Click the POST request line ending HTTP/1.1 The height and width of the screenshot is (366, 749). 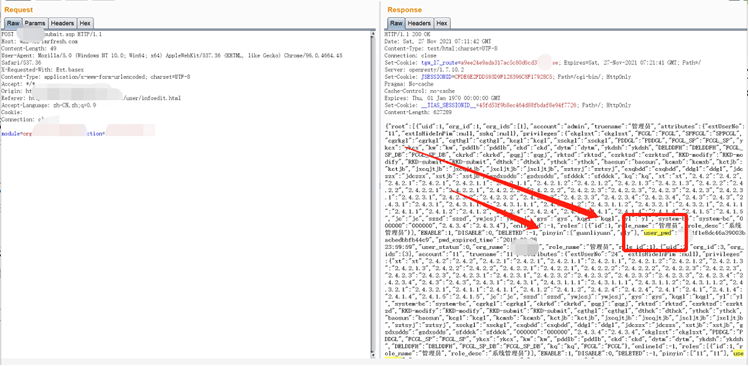coord(51,34)
